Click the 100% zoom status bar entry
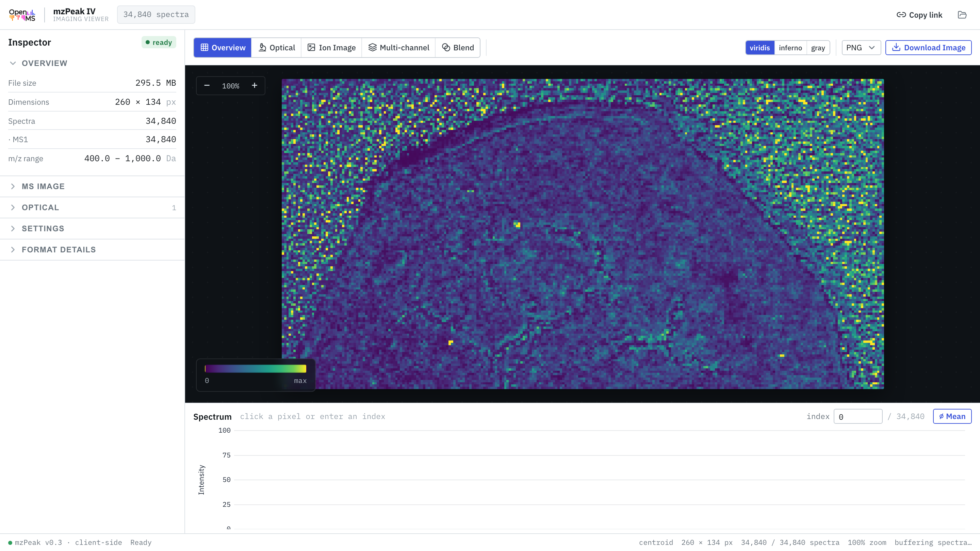 pyautogui.click(x=867, y=542)
